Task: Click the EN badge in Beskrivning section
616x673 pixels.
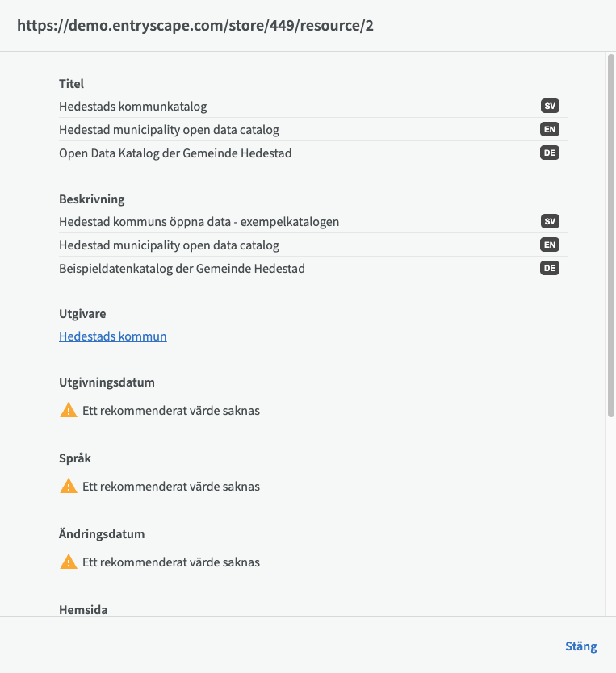Action: point(550,245)
